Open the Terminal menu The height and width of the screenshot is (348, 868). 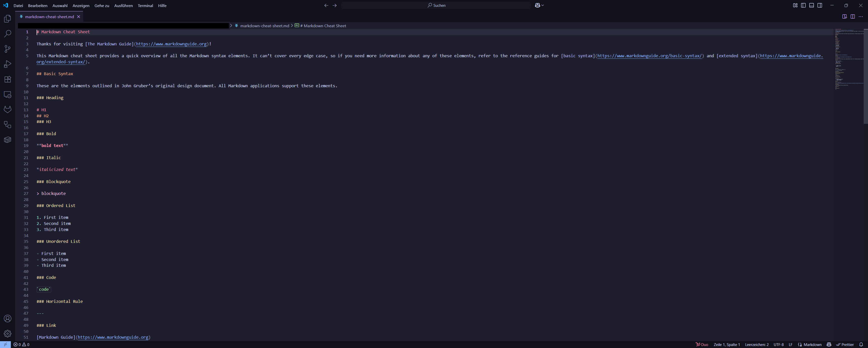click(145, 5)
